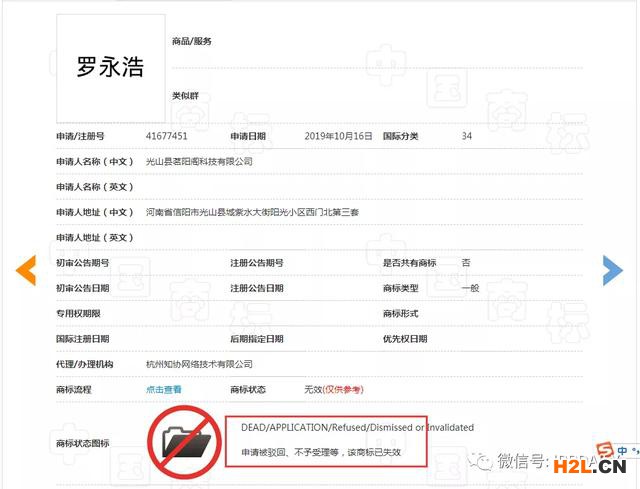Click the 国际分类 label
The width and height of the screenshot is (640, 489).
(x=400, y=136)
